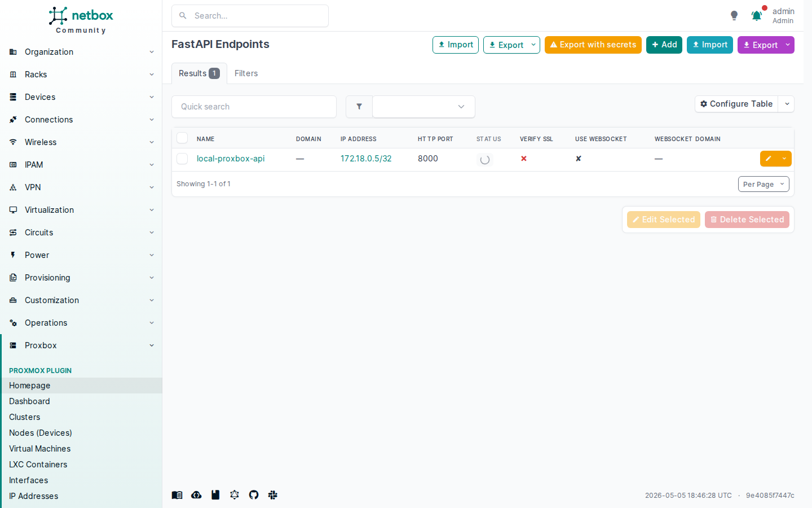Open the local-proxbox-api endpoint link
The image size is (812, 508).
231,159
